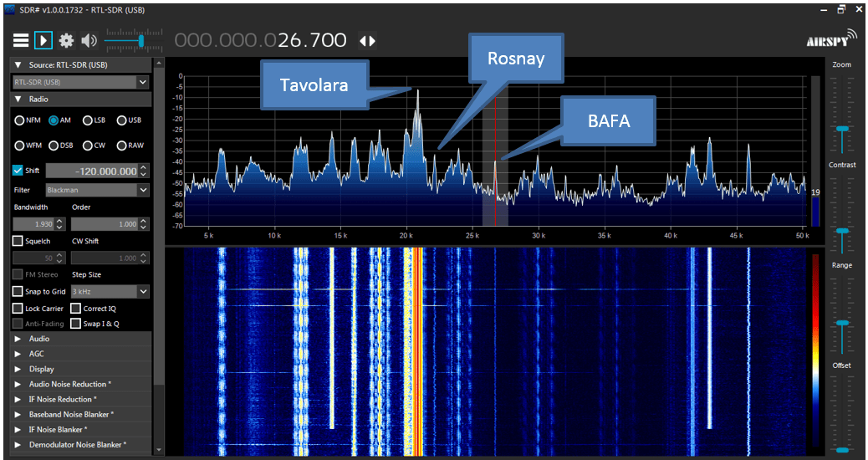Adjust the Order stepper arrows
This screenshot has height=460, width=868.
click(144, 224)
